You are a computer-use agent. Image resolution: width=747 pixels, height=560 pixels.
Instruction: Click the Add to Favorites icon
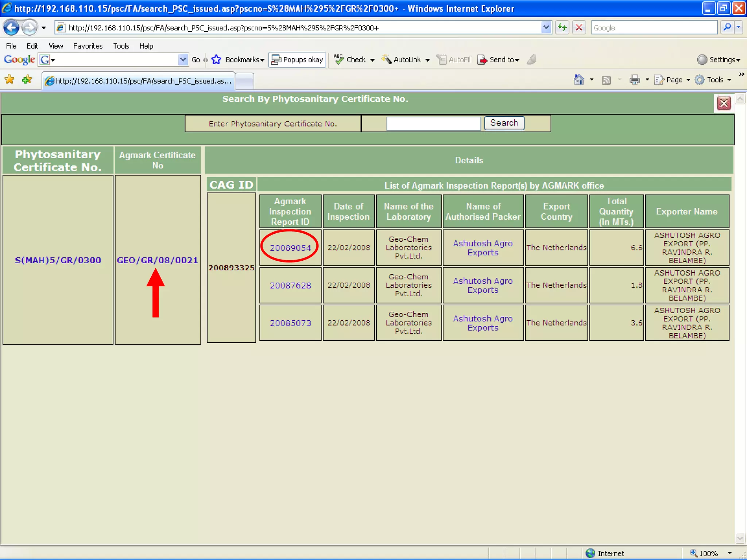coord(27,80)
